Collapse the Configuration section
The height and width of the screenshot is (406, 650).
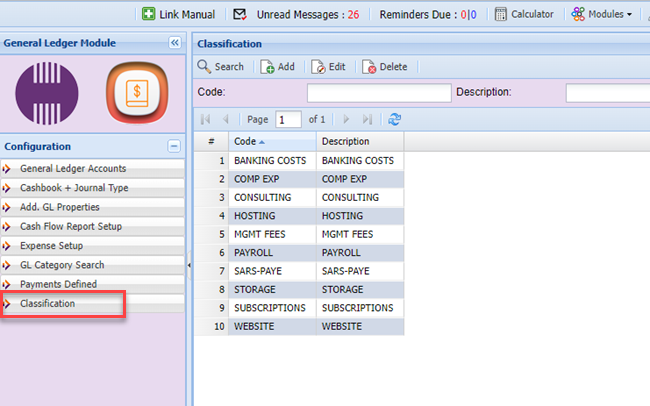(173, 146)
